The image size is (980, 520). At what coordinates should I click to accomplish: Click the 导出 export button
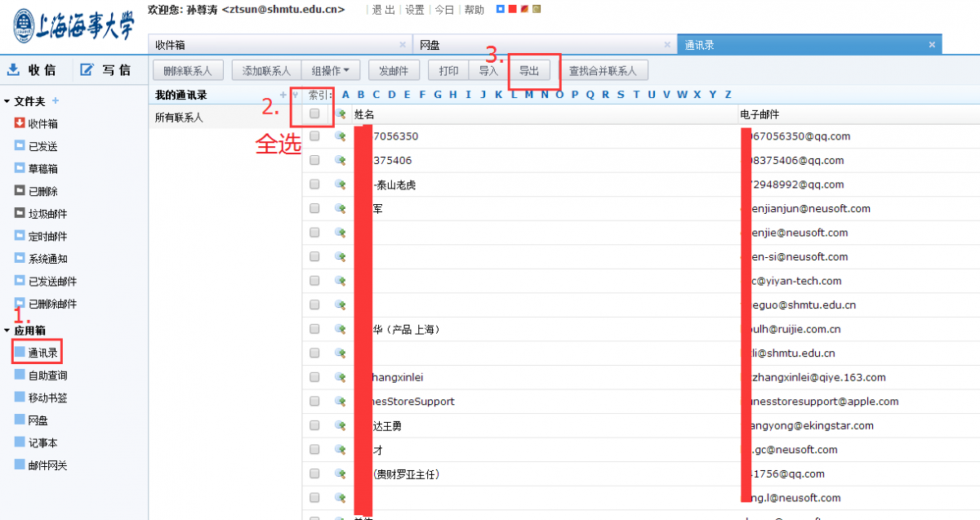click(x=529, y=71)
